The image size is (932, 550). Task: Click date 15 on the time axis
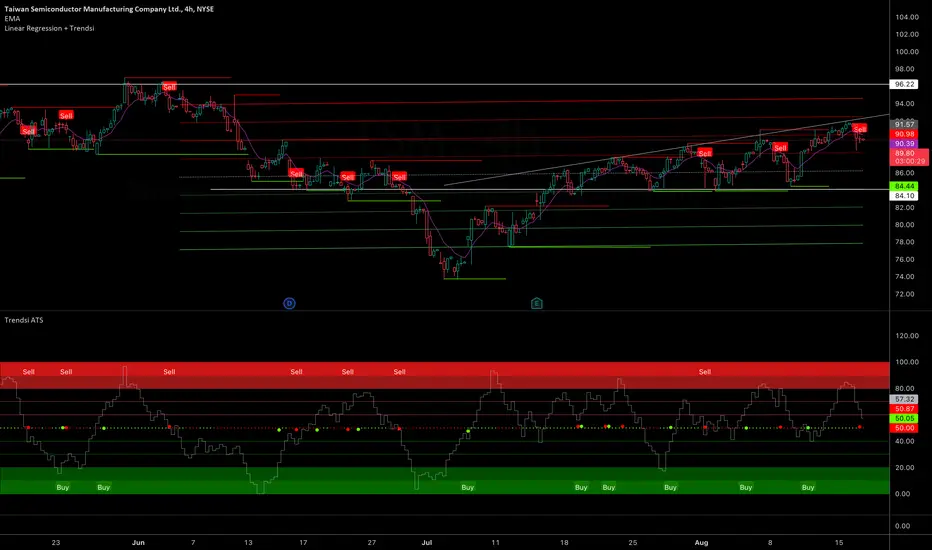pos(839,542)
